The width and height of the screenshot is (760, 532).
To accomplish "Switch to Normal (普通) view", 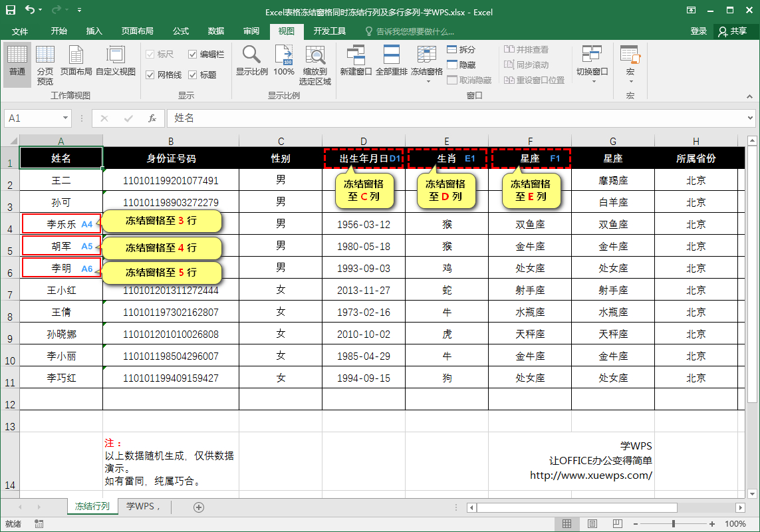I will pyautogui.click(x=17, y=60).
